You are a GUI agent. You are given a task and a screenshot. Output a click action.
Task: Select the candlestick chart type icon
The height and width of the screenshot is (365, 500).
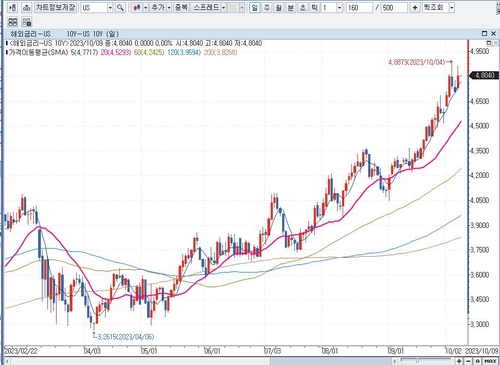[137, 7]
